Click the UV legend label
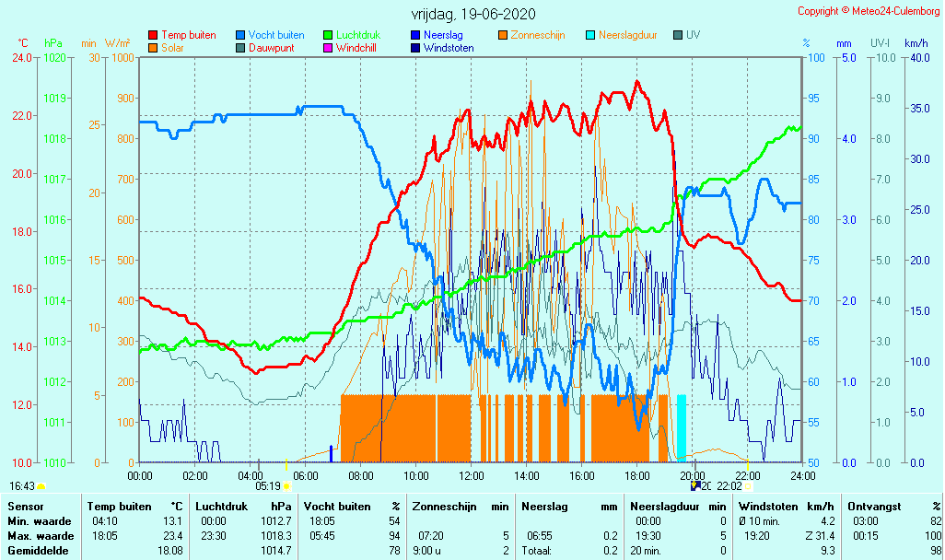 point(694,35)
